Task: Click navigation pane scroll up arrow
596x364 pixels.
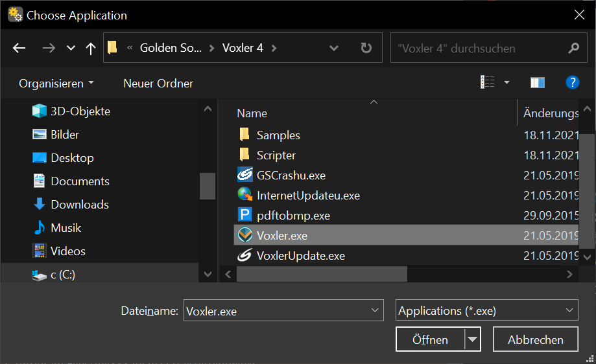Action: point(208,109)
